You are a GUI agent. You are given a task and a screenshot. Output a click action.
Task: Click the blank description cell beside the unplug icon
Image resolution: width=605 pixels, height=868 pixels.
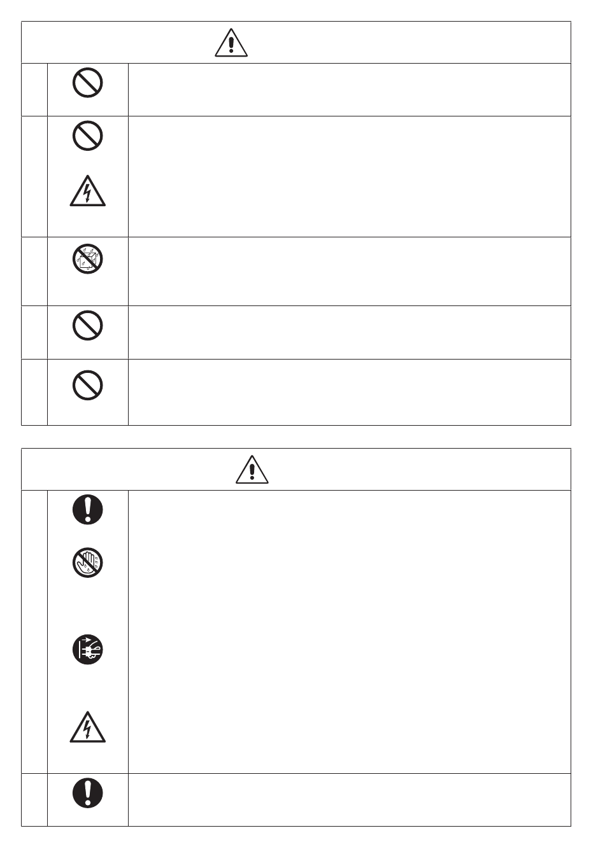[350, 632]
